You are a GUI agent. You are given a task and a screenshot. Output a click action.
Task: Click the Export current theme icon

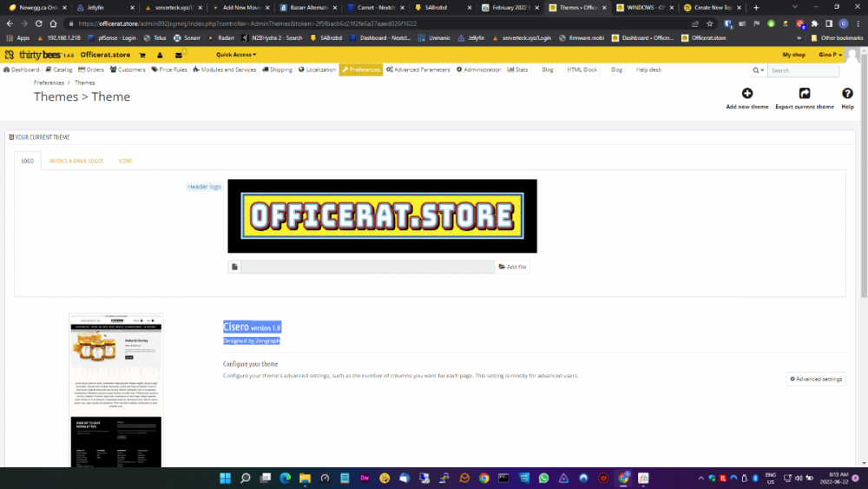tap(804, 94)
